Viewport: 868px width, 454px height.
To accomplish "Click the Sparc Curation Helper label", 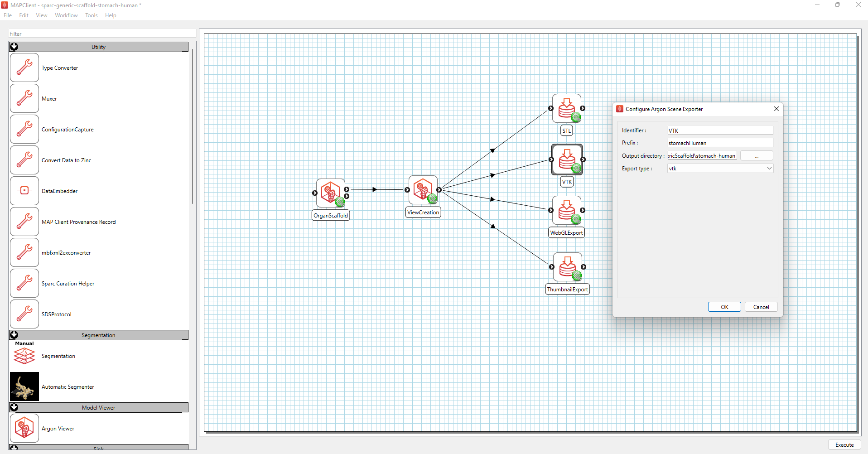I will point(68,284).
